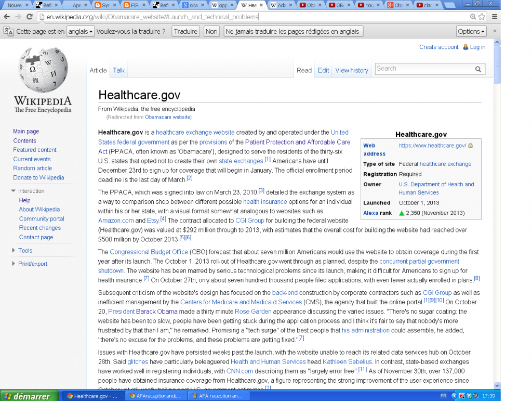Open the https://www.healthcare.gov/ infobox link
Image resolution: width=532 pixels, height=401 pixels.
coord(433,145)
